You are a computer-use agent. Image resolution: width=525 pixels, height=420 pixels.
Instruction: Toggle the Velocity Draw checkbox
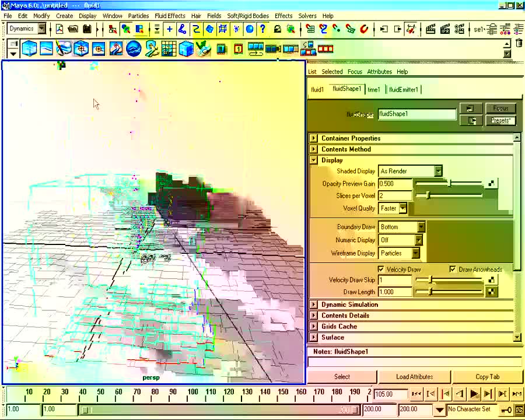pyautogui.click(x=381, y=269)
